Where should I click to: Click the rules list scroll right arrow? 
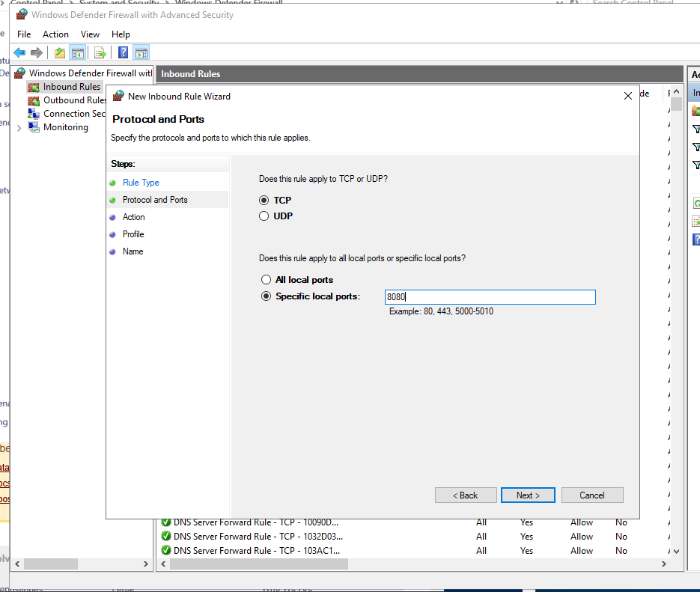tap(664, 564)
